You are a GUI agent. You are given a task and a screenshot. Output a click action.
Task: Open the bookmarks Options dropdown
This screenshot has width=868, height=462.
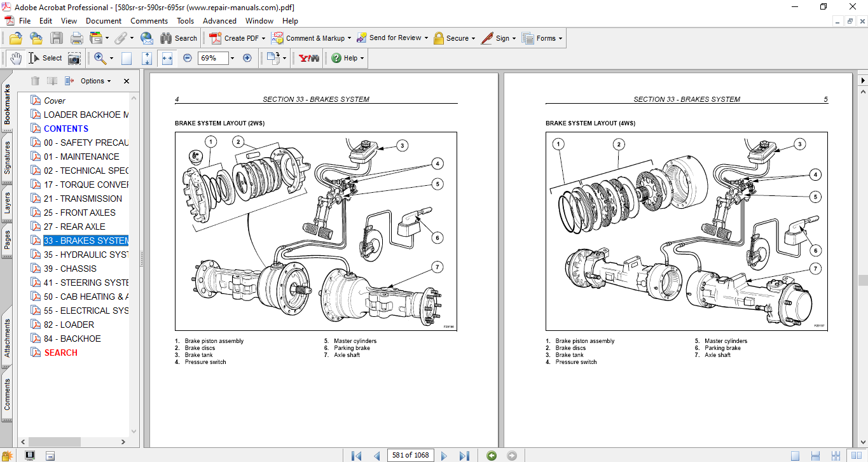(95, 81)
